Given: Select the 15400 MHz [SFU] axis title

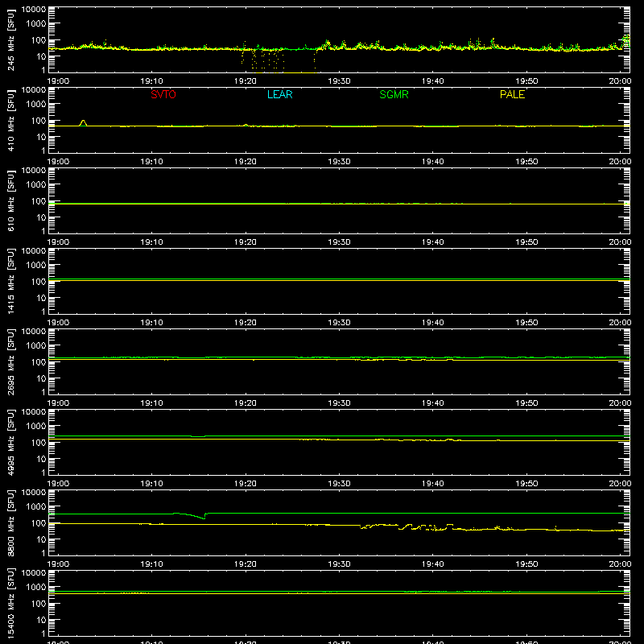Looking at the screenshot, I should coord(11,603).
